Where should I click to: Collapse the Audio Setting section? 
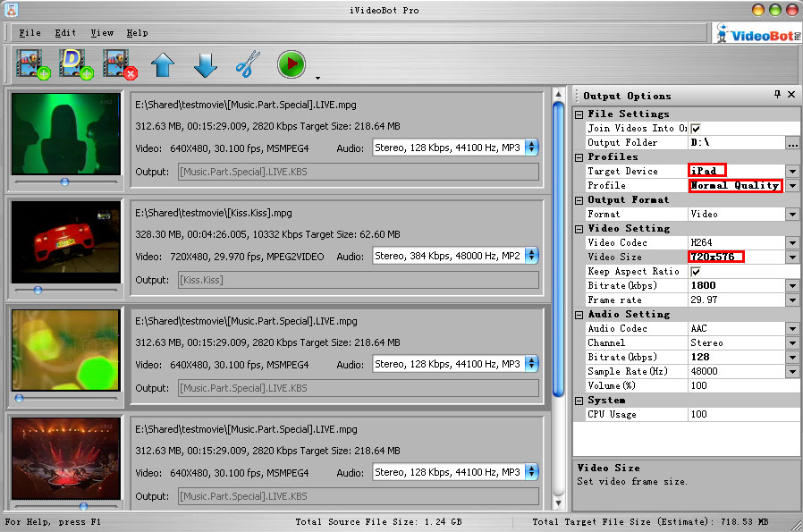tap(579, 315)
